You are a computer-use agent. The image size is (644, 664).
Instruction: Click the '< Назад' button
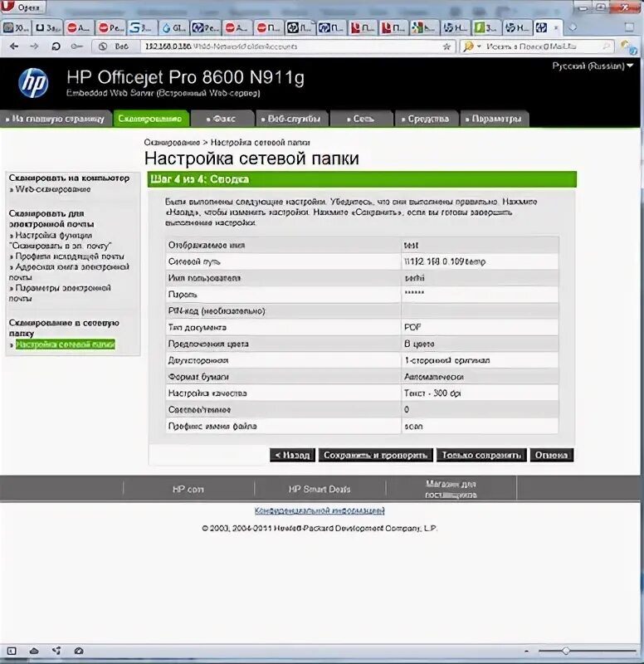(x=292, y=455)
